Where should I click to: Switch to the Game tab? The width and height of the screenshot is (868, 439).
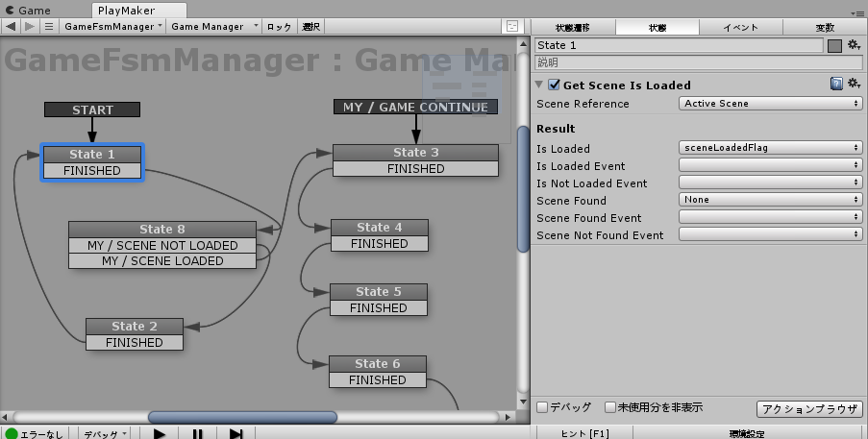coord(29,10)
